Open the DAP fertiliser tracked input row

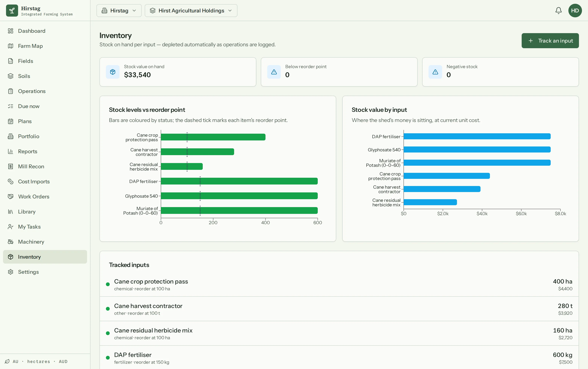click(339, 357)
